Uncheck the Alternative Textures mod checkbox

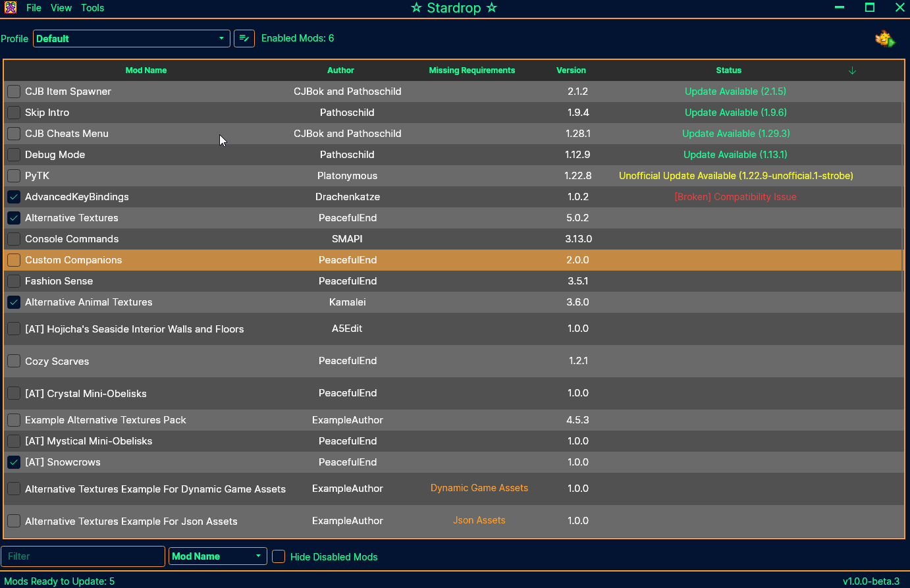coord(14,218)
